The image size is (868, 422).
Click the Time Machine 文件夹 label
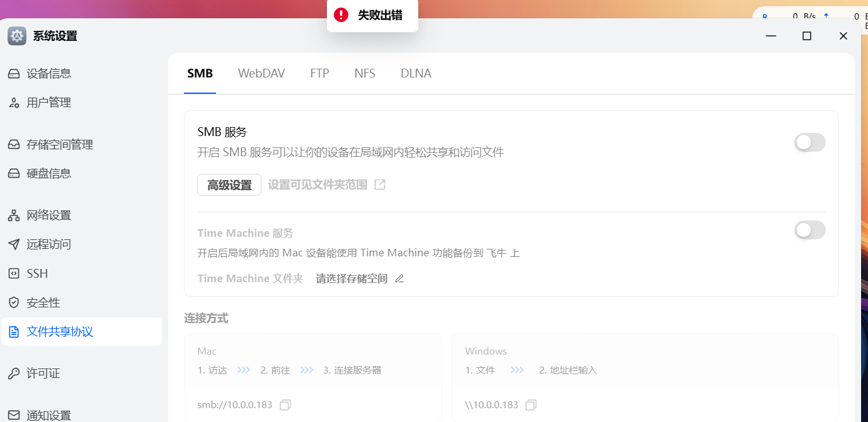[250, 278]
